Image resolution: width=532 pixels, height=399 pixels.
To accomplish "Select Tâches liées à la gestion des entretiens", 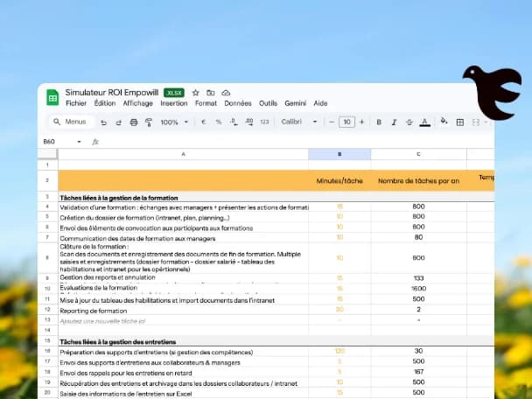I will pyautogui.click(x=118, y=341).
